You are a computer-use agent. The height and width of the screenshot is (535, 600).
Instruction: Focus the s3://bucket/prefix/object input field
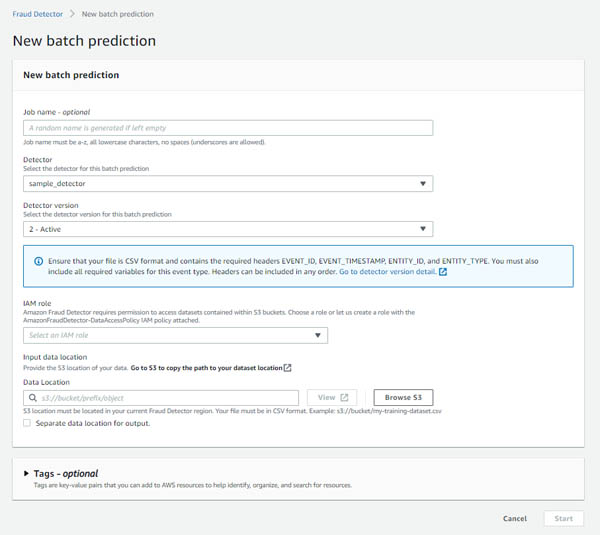click(161, 398)
